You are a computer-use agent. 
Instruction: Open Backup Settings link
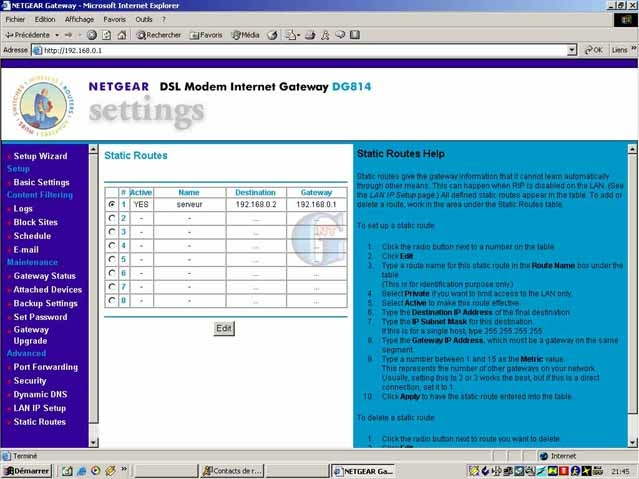click(x=45, y=303)
